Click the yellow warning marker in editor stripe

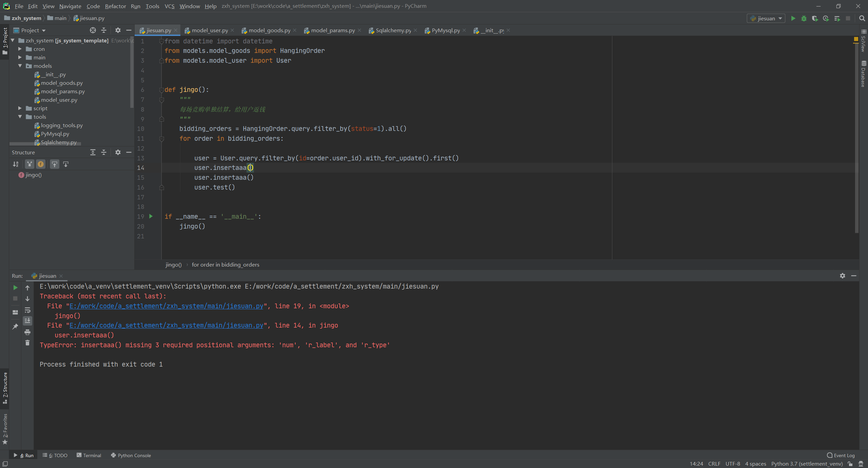coord(856,40)
